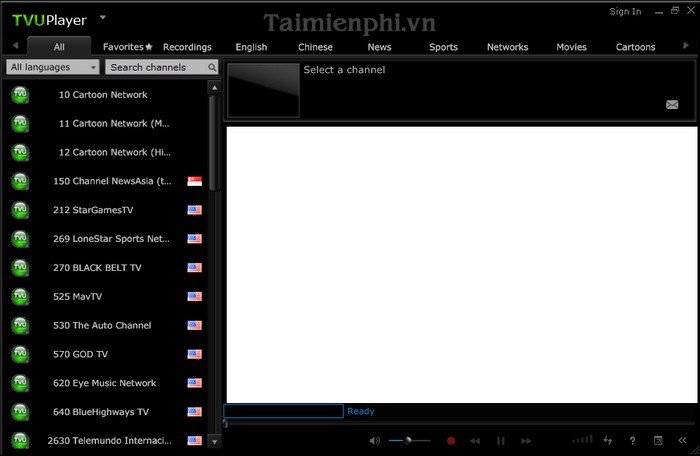Select channel 525 MavTV
The width and height of the screenshot is (700, 456).
point(105,297)
